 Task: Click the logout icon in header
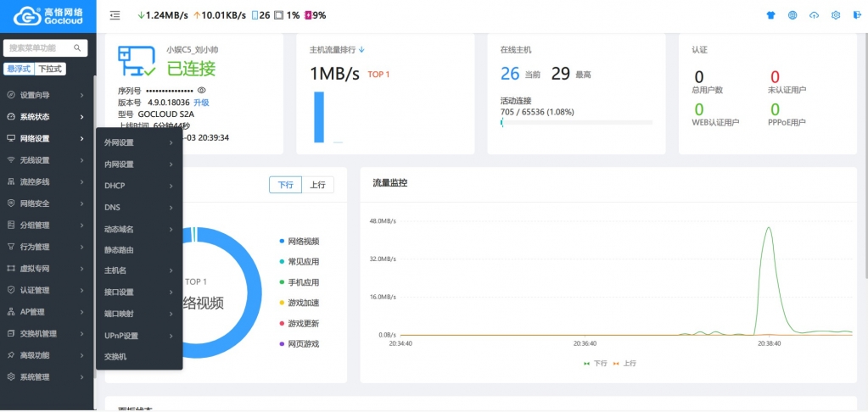coord(857,15)
